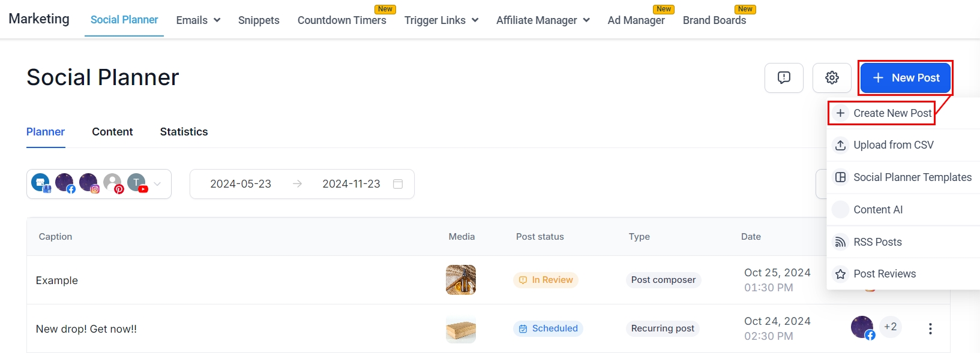Expand the social accounts selector chevron

[157, 184]
